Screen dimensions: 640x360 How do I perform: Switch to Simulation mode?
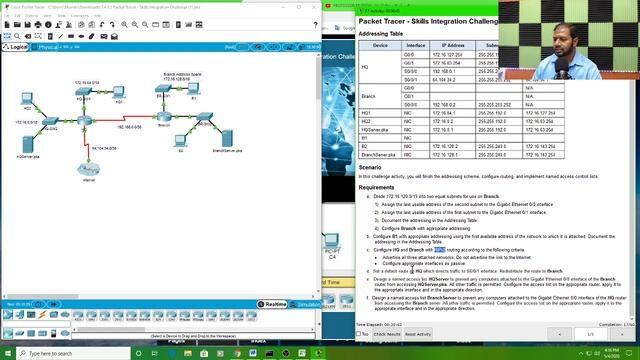pyautogui.click(x=305, y=304)
